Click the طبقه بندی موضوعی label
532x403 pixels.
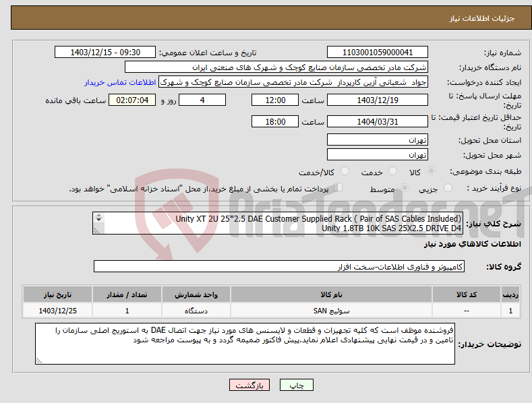coord(485,172)
